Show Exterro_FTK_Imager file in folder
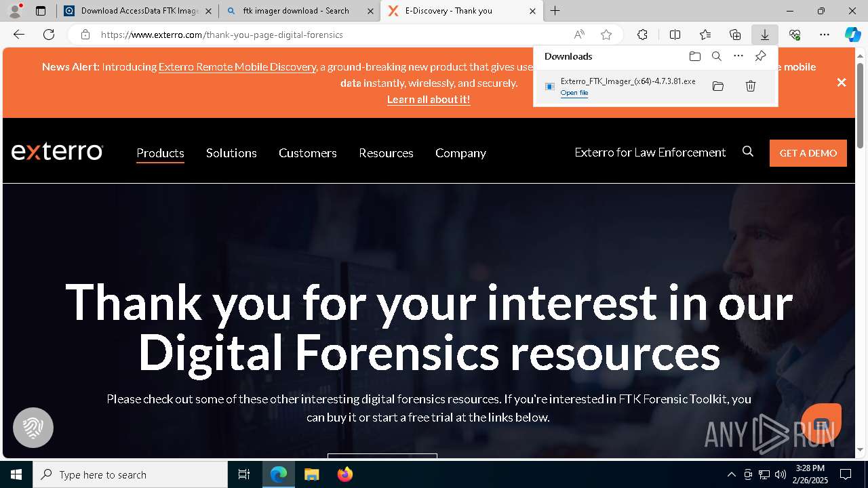The height and width of the screenshot is (488, 868). (x=718, y=86)
